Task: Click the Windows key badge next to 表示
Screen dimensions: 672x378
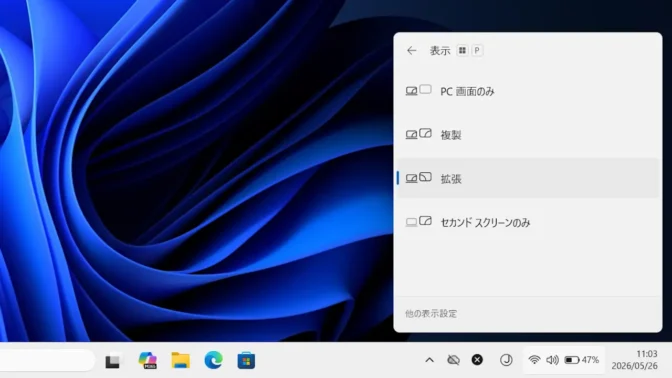Action: coord(462,51)
